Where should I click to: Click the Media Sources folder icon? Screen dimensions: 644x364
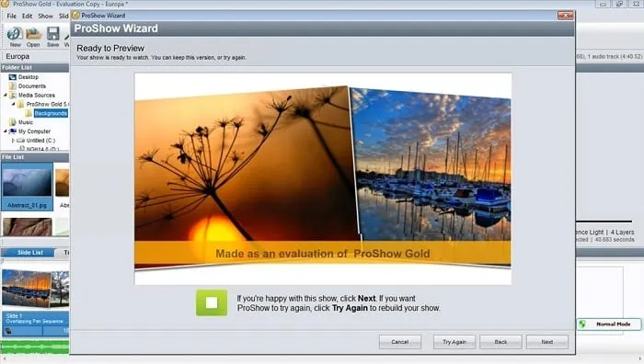click(x=13, y=96)
